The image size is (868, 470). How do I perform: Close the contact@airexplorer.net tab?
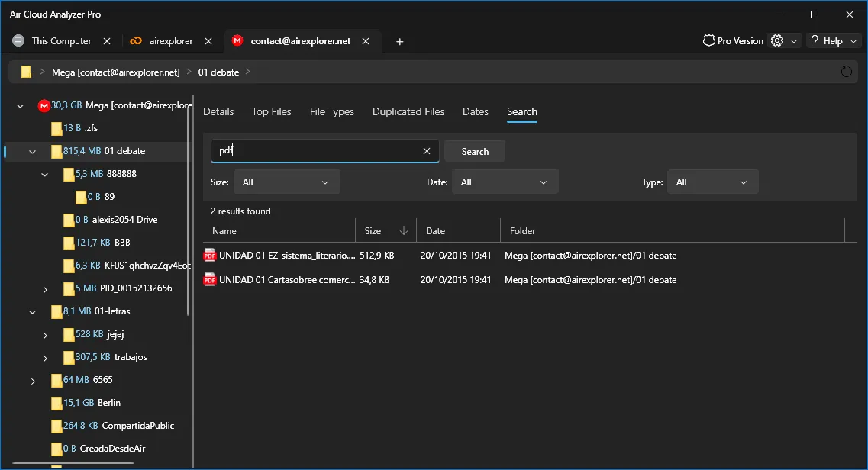(x=366, y=41)
